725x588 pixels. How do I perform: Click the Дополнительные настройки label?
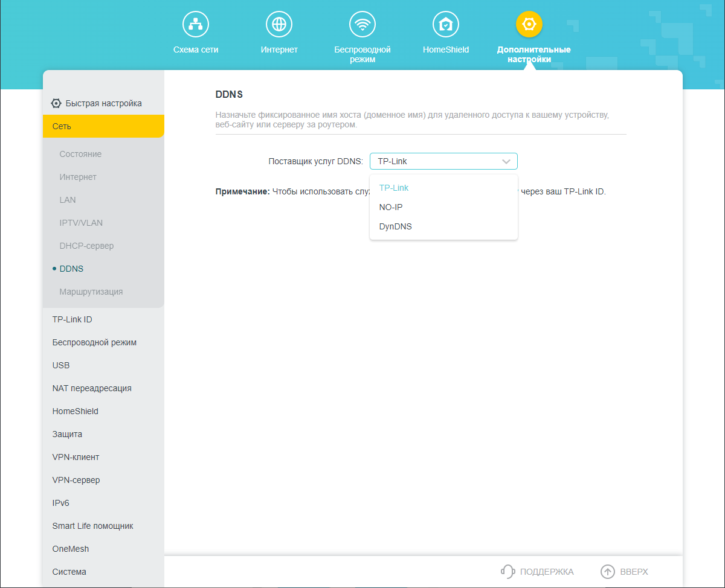(x=533, y=54)
